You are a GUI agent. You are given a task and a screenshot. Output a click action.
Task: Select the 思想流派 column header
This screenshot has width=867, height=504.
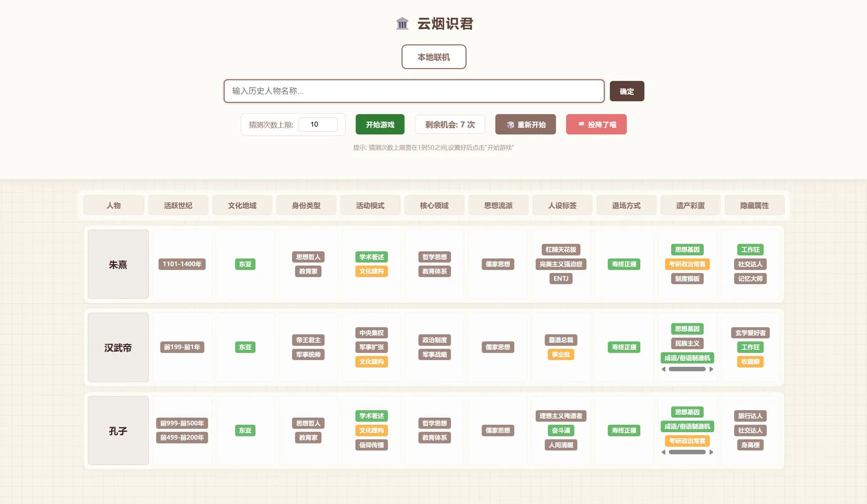click(498, 205)
